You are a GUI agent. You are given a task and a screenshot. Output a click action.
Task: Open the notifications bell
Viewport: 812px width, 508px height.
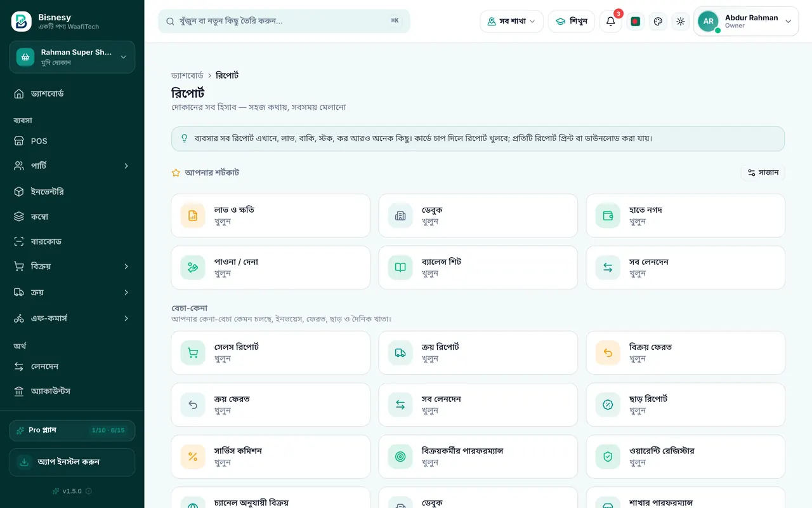[610, 22]
